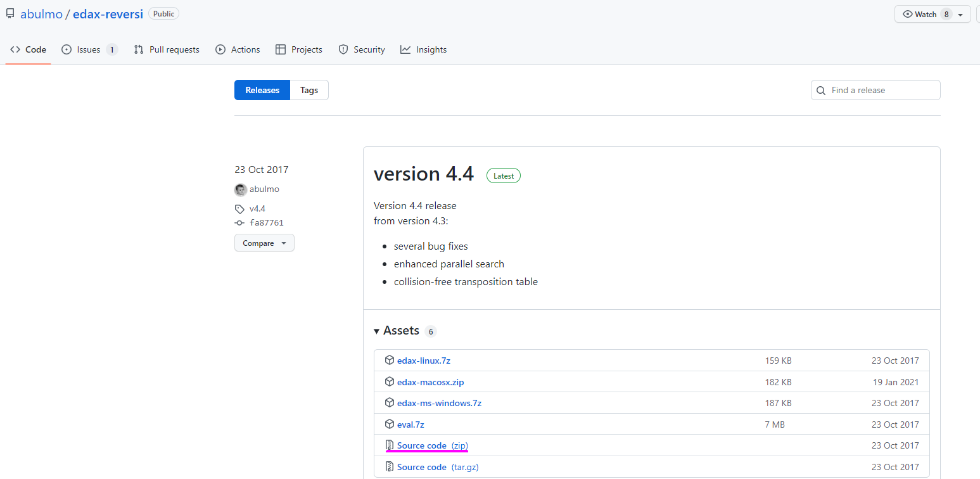This screenshot has width=980, height=479.
Task: Click the 'enhanced parallel search' list item
Action: coord(449,264)
